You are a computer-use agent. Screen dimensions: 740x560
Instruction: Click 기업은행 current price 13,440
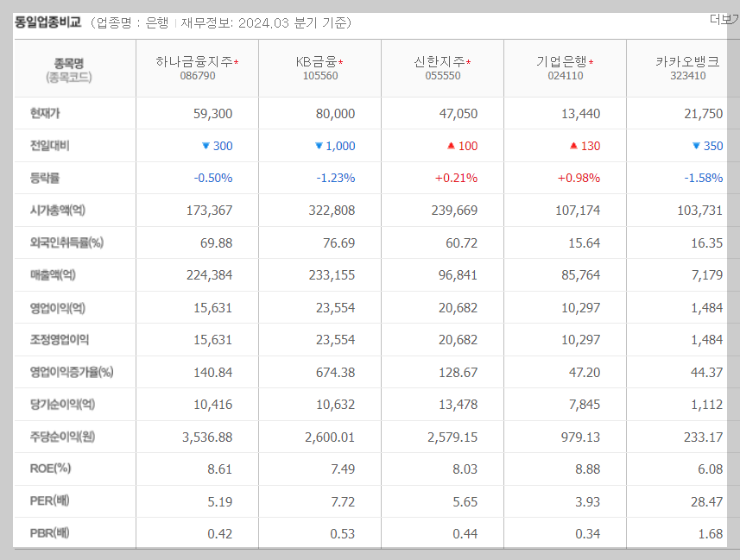tap(581, 114)
